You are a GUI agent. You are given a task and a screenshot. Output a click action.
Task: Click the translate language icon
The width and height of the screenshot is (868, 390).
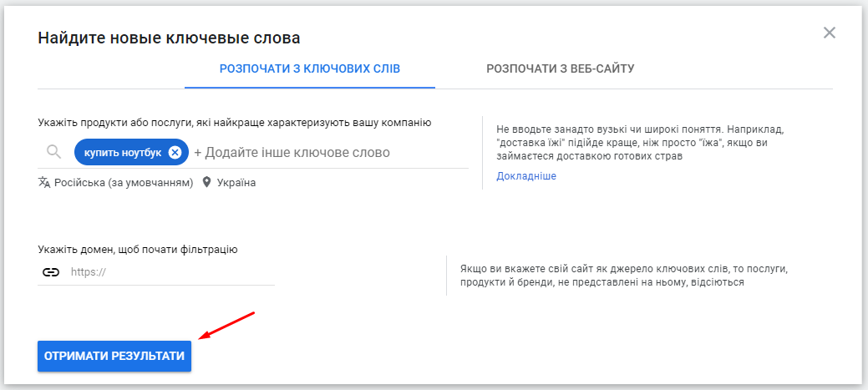pos(44,182)
